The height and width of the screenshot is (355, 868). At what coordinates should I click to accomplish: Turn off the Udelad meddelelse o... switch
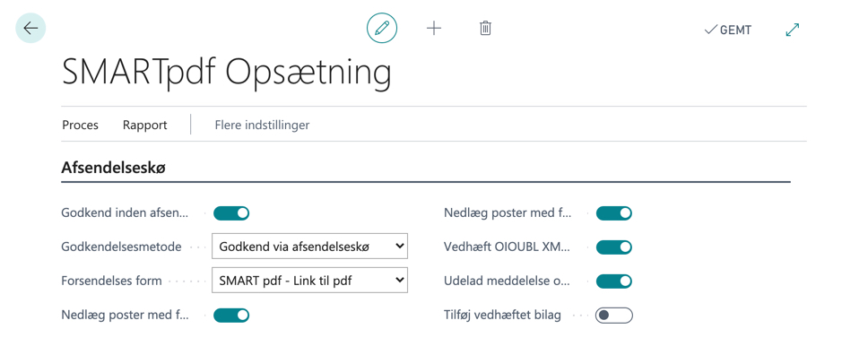[x=614, y=281]
